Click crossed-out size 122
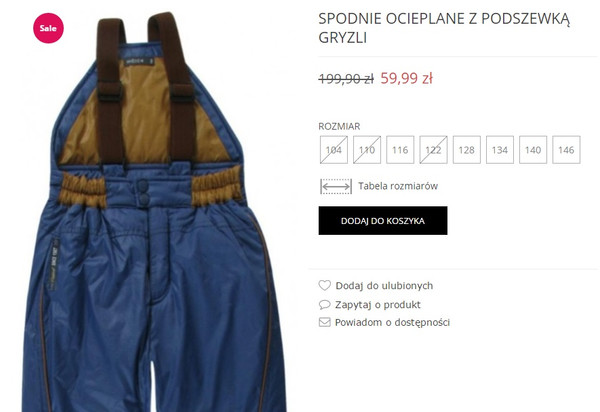This screenshot has height=412, width=600. 433,150
